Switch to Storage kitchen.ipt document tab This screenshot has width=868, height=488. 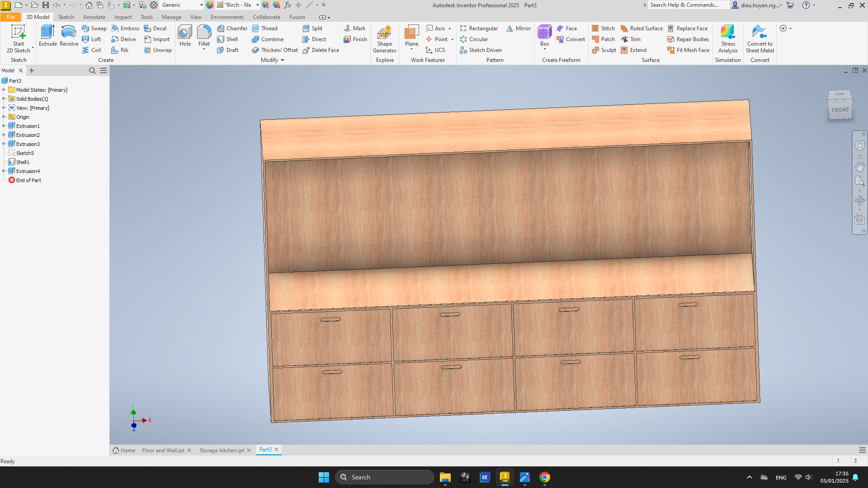click(222, 450)
